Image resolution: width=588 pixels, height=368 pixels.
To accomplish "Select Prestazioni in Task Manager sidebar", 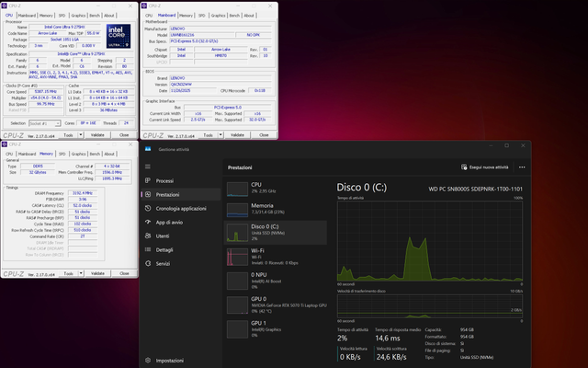I will point(181,194).
